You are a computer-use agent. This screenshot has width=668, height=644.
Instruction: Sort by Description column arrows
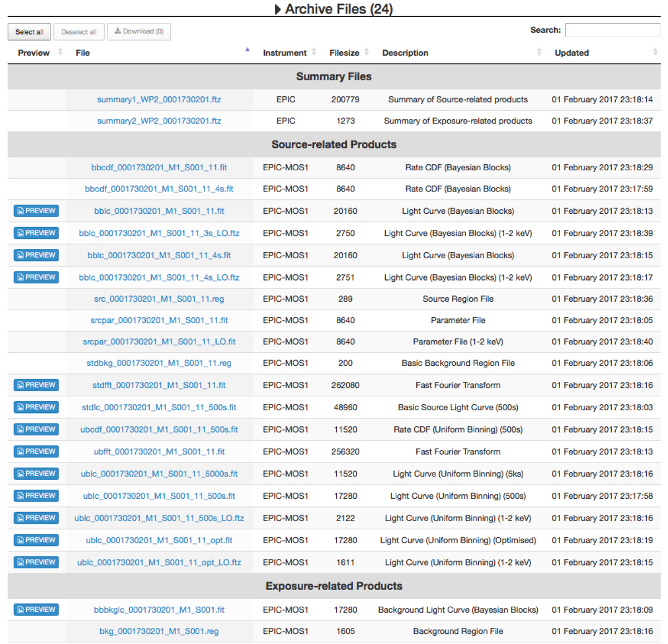coord(539,52)
